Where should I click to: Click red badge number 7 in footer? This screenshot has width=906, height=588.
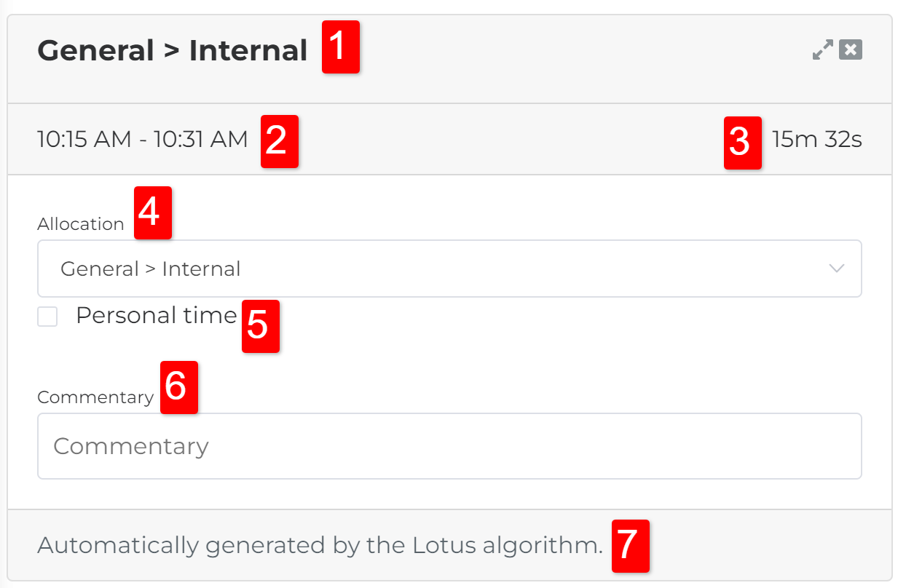coord(630,545)
